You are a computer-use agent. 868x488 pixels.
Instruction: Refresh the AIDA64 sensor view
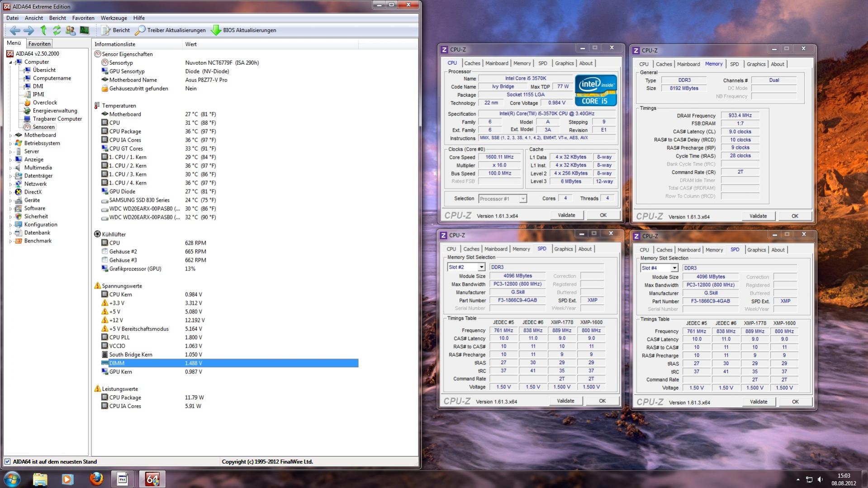click(x=57, y=30)
